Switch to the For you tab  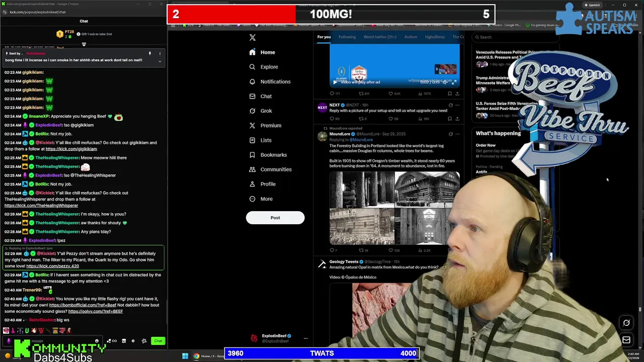point(324,37)
